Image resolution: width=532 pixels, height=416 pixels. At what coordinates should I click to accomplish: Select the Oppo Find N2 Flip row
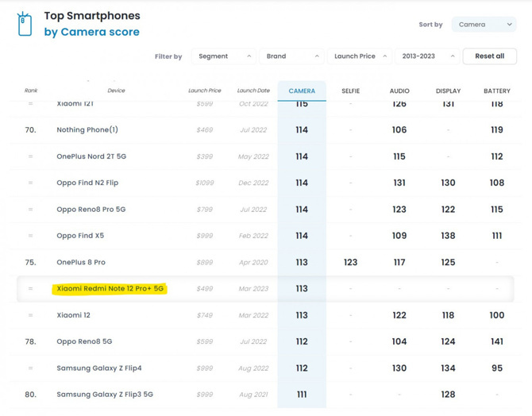point(87,183)
